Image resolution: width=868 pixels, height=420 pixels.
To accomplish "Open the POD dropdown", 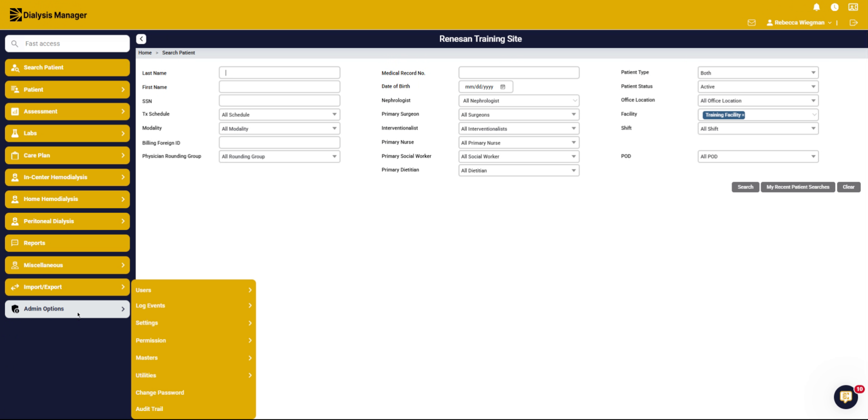I will coord(758,157).
